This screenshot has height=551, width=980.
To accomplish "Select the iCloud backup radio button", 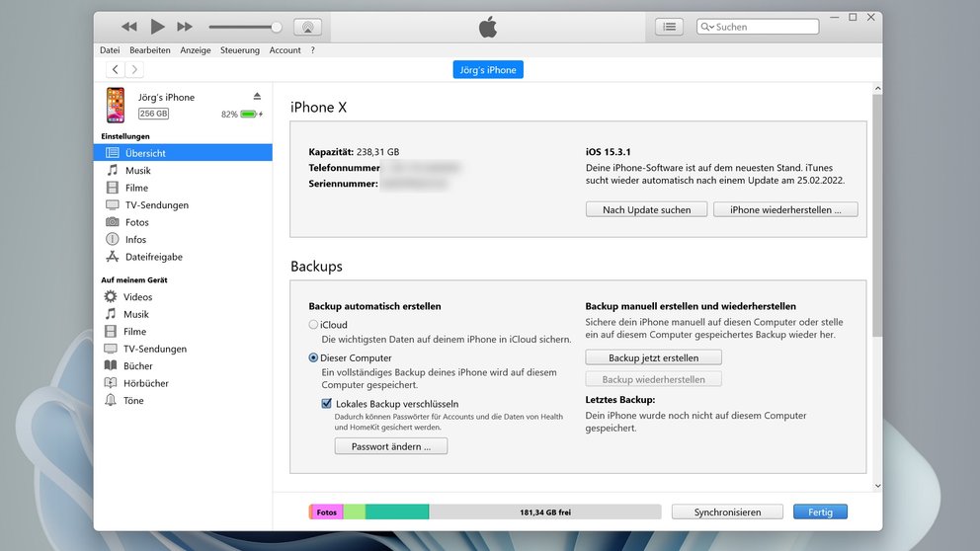I will (313, 325).
